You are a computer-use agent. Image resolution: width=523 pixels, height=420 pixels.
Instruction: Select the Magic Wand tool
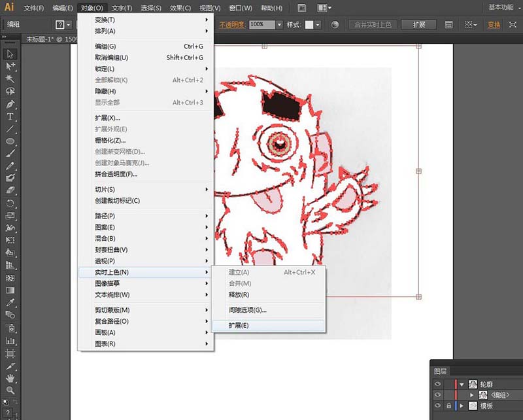[10, 79]
